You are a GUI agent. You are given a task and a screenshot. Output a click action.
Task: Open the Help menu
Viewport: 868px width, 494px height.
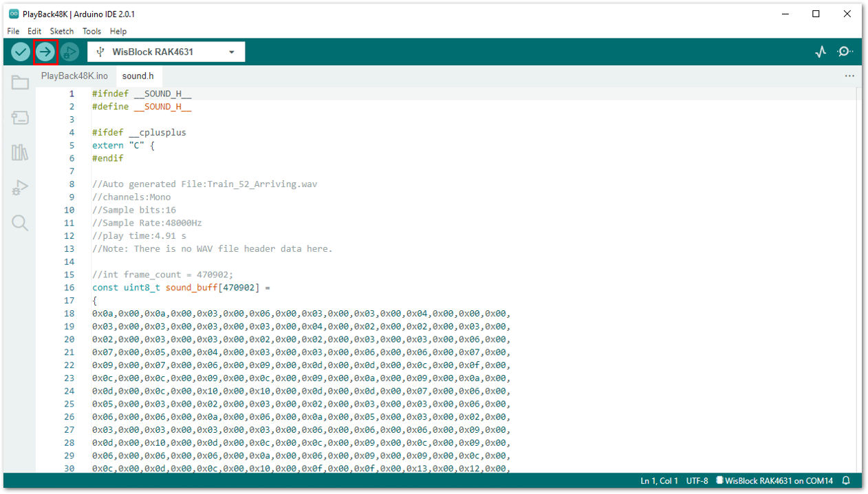coord(118,31)
